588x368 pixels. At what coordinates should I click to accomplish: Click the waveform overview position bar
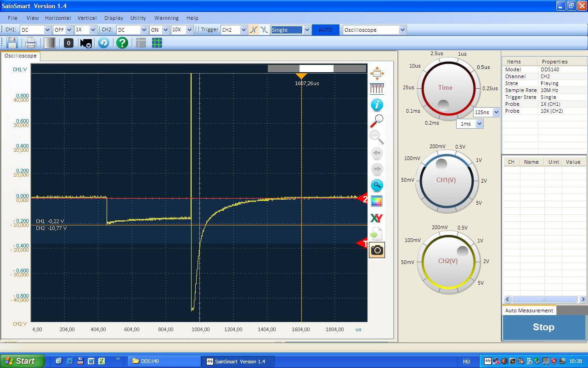317,69
